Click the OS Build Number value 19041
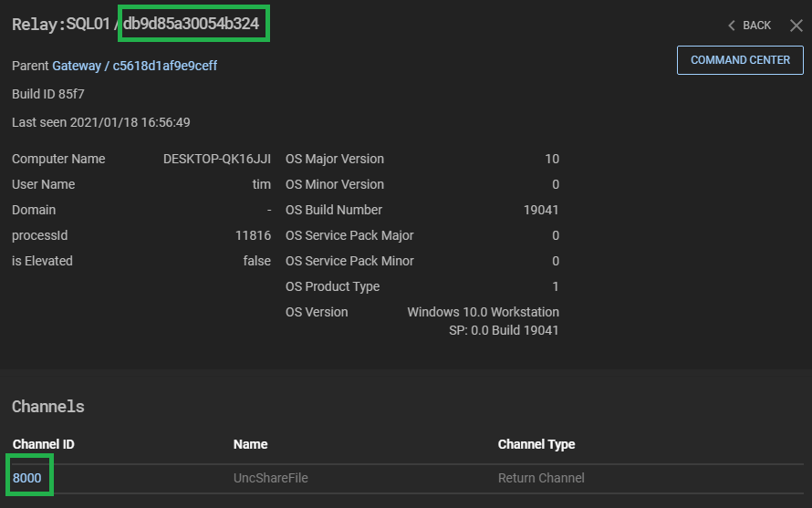This screenshot has width=812, height=508. pos(540,210)
